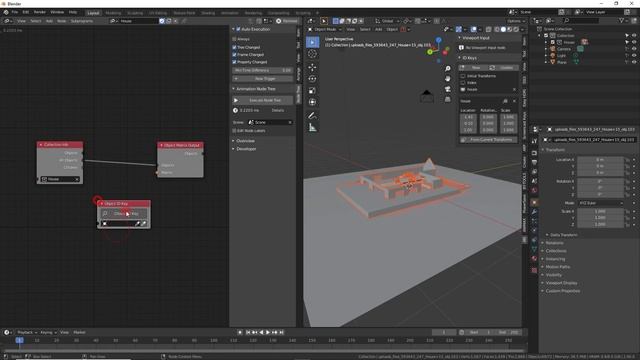Hide the Light object in outliner
Viewport: 640px width, 360px height.
tap(634, 56)
